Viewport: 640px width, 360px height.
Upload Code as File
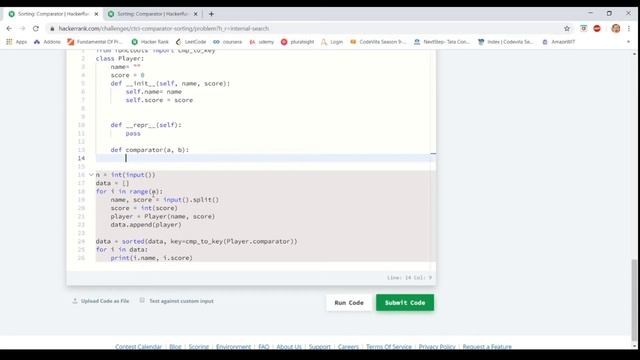[101, 301]
